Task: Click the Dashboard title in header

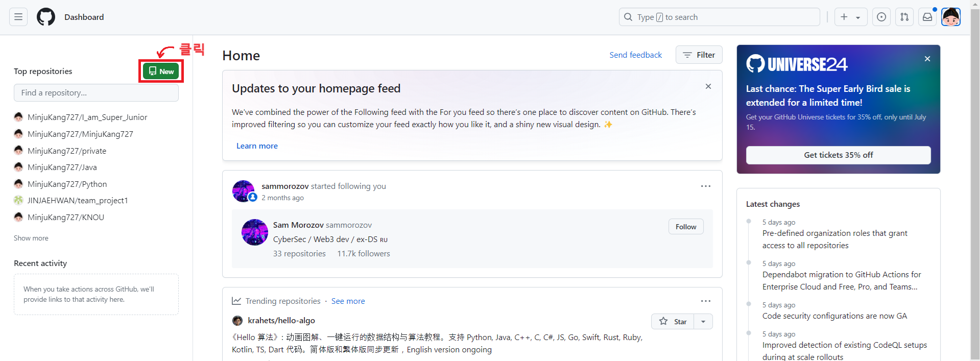Action: pos(84,17)
